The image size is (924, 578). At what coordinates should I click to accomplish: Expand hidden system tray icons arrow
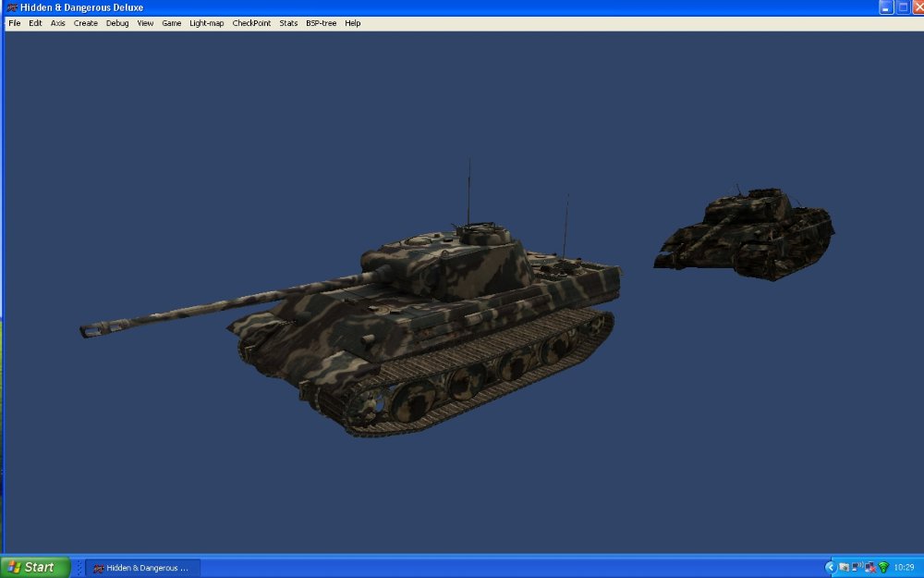(x=831, y=568)
